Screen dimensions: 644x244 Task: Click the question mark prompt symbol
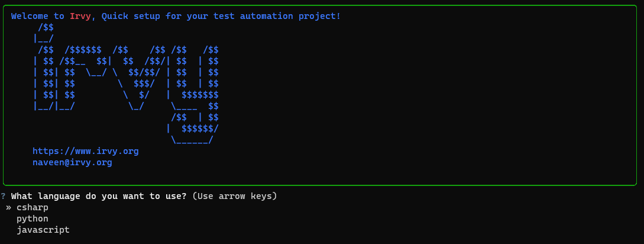pyautogui.click(x=4, y=196)
